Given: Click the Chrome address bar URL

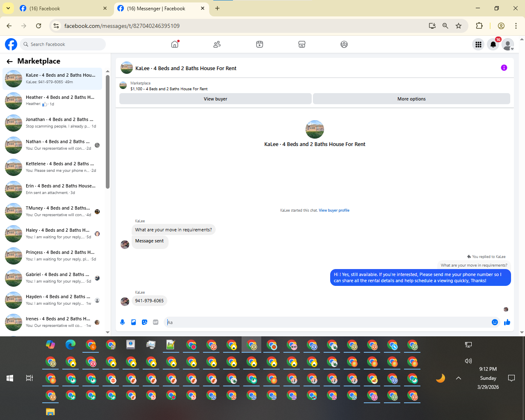Looking at the screenshot, I should (x=122, y=26).
